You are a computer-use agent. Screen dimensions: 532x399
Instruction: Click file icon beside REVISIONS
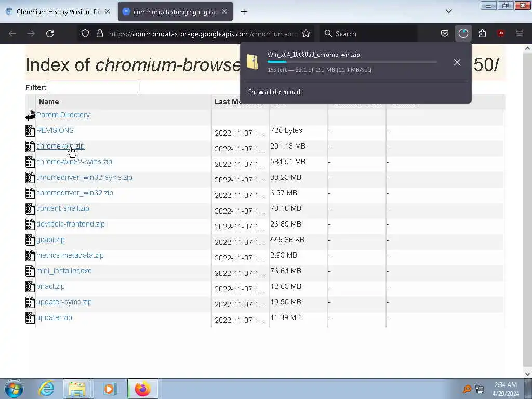(x=30, y=131)
